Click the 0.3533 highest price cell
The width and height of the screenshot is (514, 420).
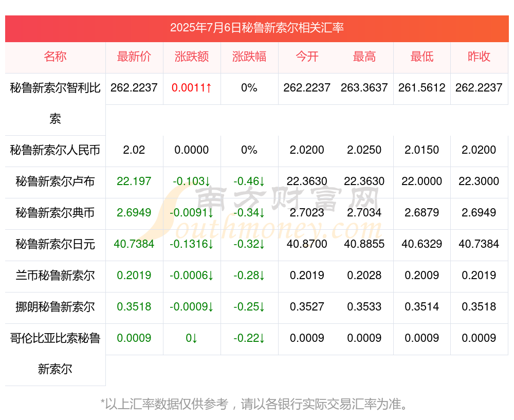(364, 306)
